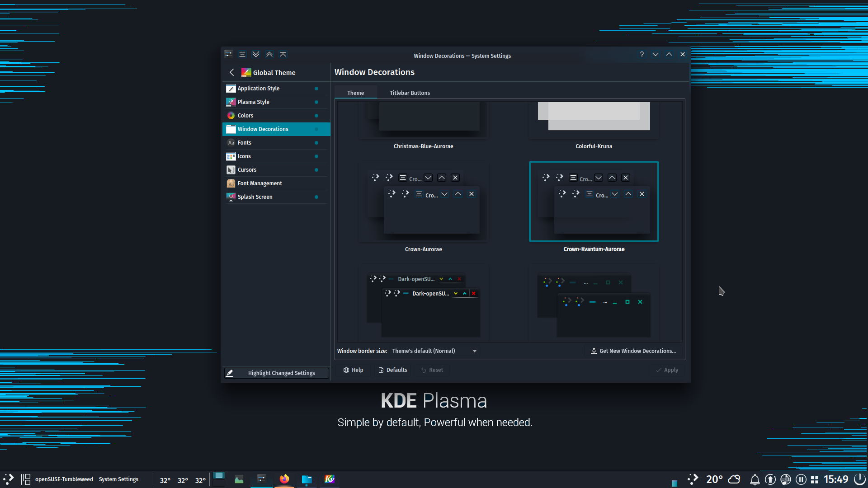Click the keep-below double chevron down titlebar icon
Screen dimensions: 868x488
[256, 54]
